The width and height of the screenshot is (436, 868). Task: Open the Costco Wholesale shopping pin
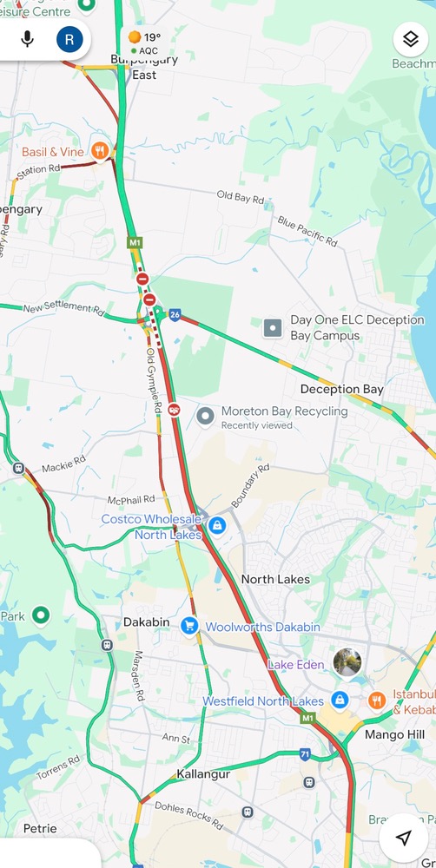tap(217, 525)
